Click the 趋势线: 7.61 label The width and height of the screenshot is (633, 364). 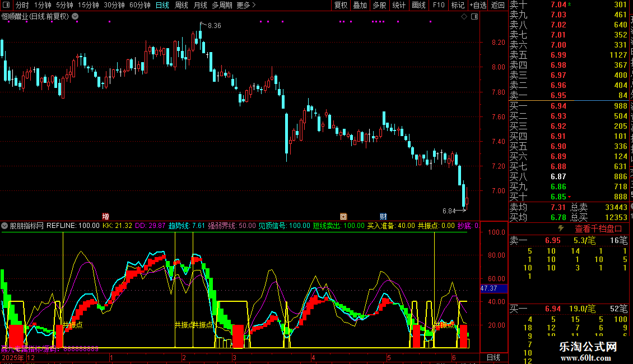click(x=187, y=226)
